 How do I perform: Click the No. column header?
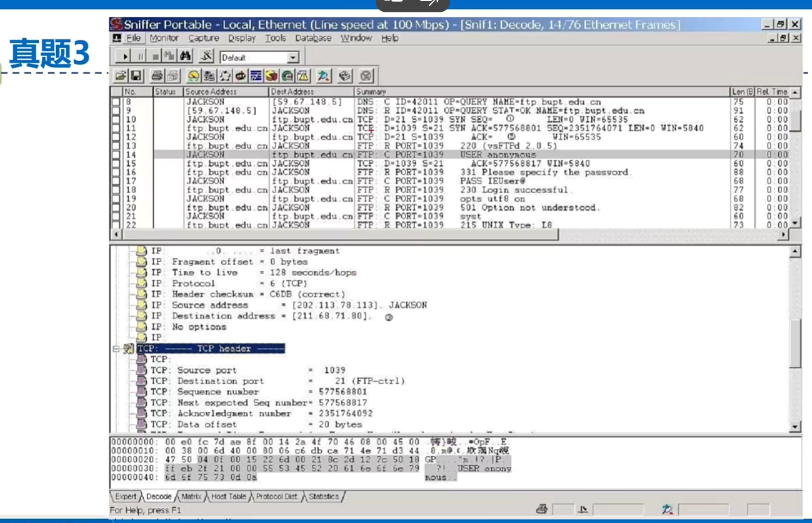pos(138,92)
